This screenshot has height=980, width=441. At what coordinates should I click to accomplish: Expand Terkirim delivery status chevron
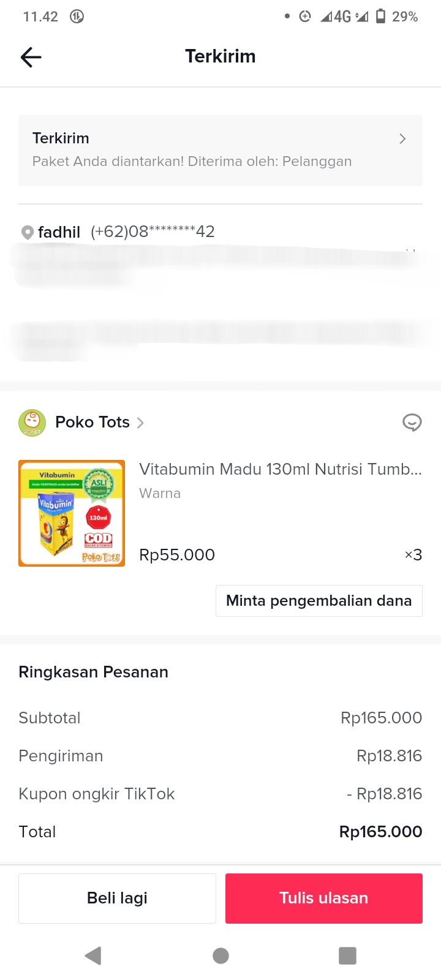click(x=402, y=139)
